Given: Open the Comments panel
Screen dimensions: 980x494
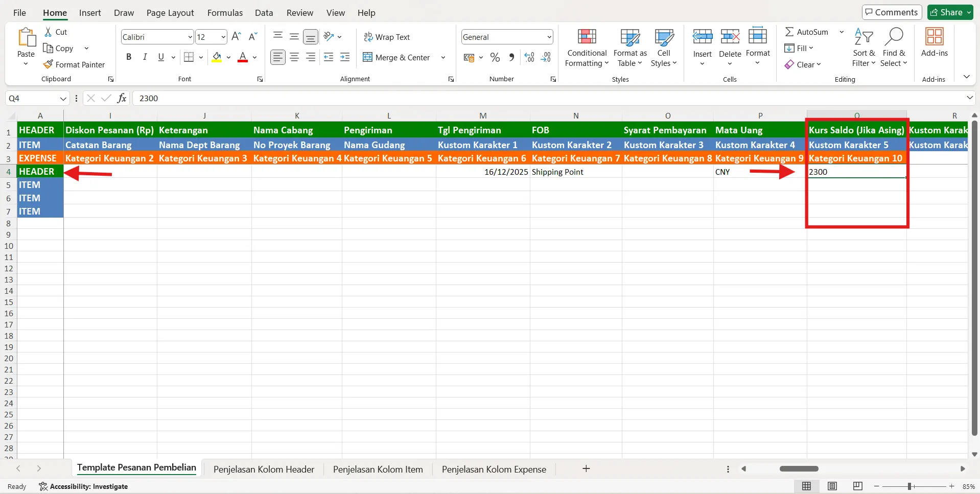Looking at the screenshot, I should tap(891, 12).
